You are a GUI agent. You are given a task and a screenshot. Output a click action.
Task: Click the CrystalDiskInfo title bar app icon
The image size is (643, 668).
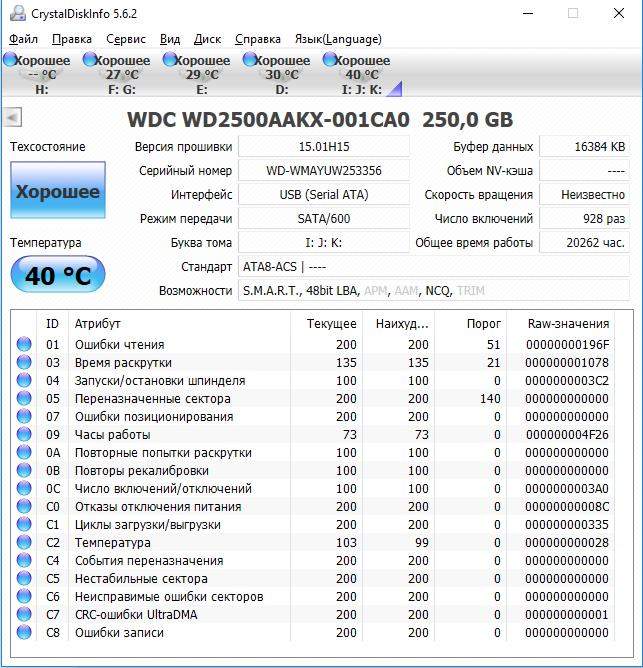[x=18, y=14]
